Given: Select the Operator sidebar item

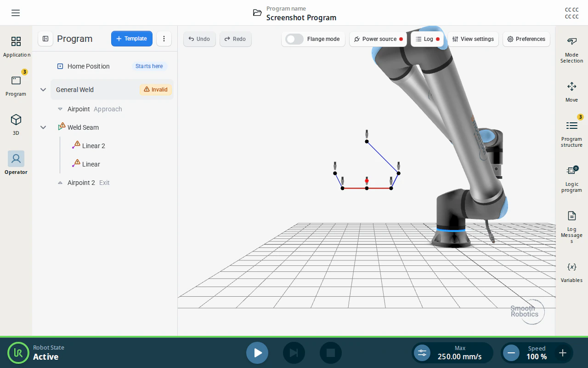Looking at the screenshot, I should 16,163.
